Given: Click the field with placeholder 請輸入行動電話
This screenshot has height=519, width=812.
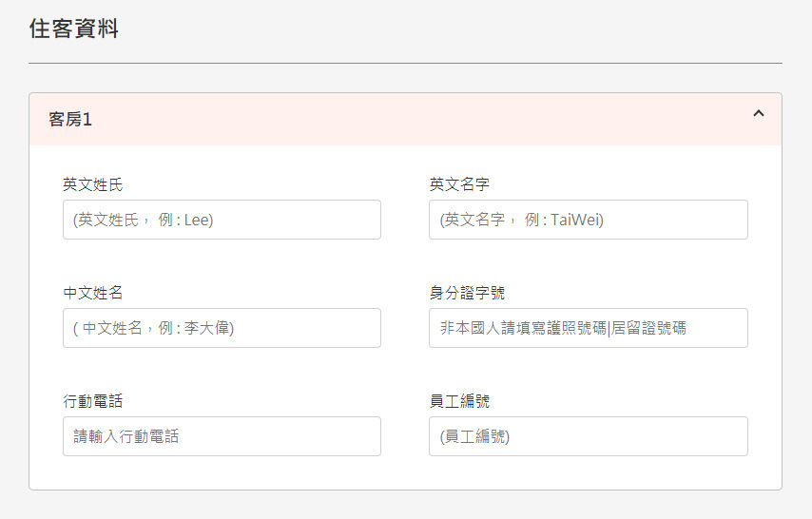Looking at the screenshot, I should [222, 436].
